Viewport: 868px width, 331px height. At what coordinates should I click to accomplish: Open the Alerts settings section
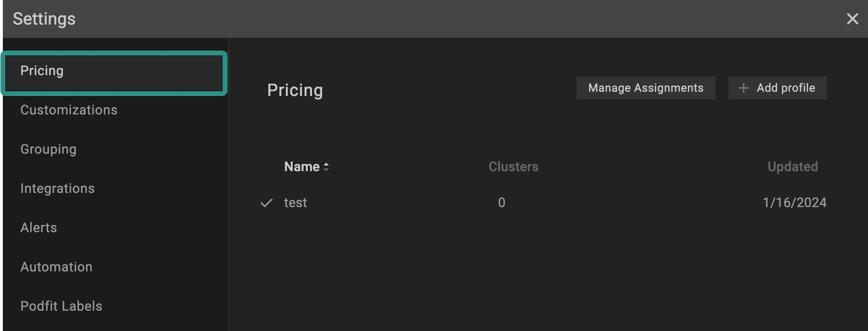(38, 228)
